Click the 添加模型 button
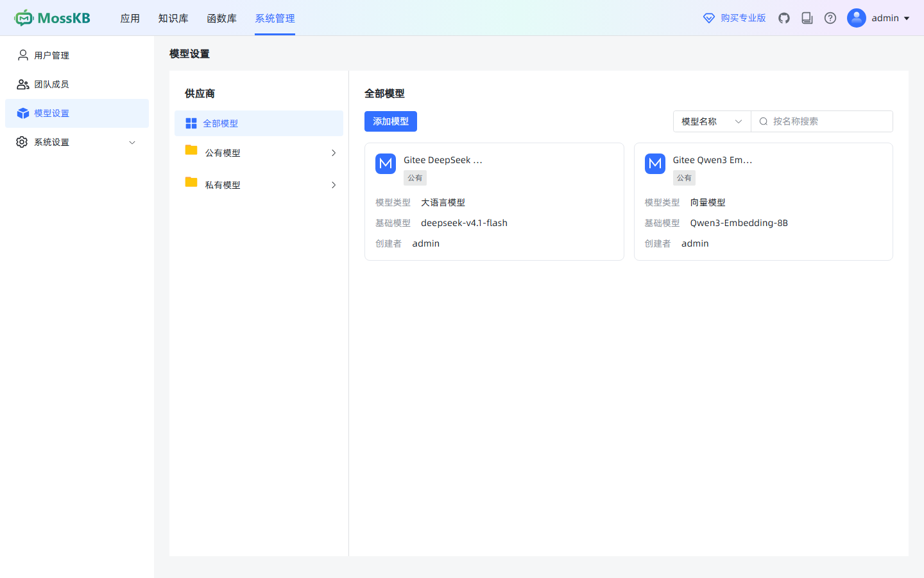Screen dimensions: 924x578 (391, 121)
